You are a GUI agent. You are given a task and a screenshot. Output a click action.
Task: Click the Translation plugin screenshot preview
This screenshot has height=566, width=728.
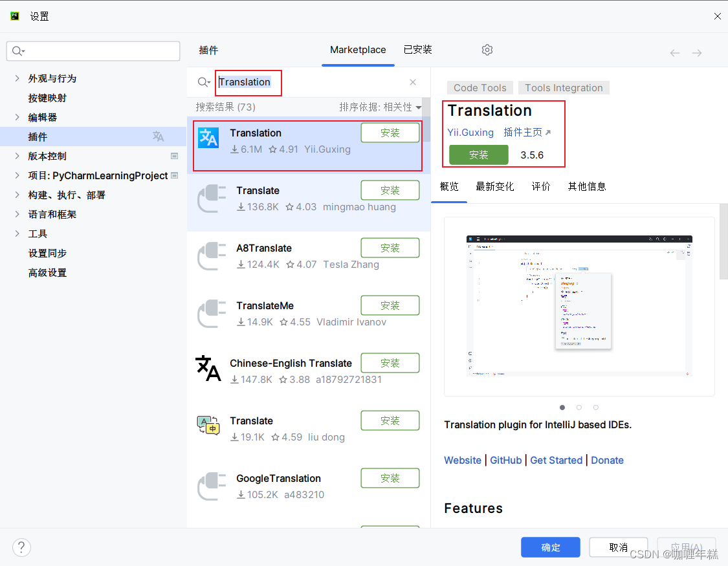pyautogui.click(x=579, y=306)
